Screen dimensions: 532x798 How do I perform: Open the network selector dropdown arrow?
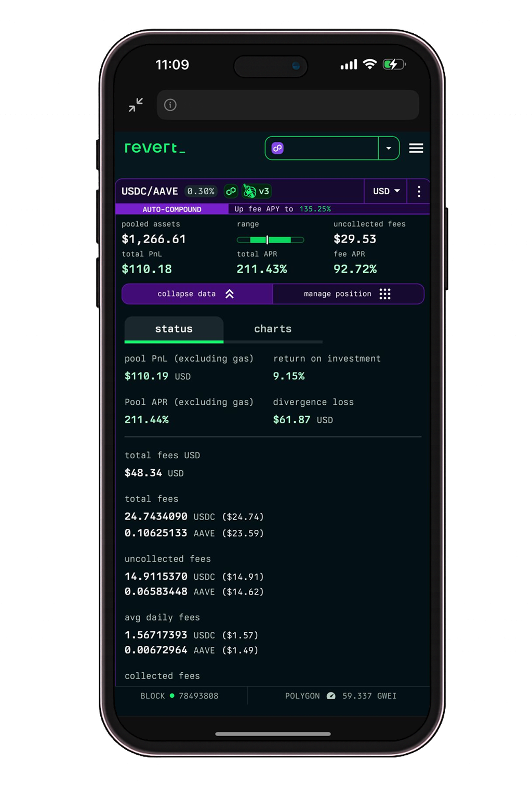[389, 148]
